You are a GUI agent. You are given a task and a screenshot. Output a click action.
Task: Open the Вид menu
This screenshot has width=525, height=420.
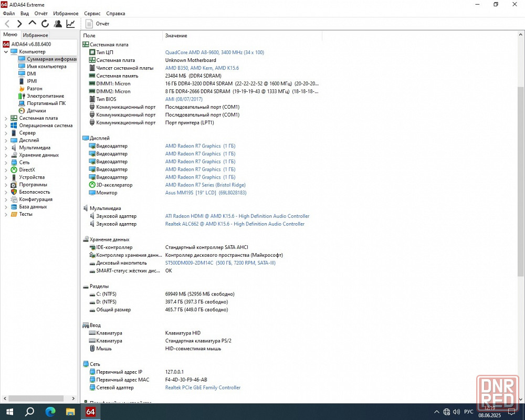click(25, 14)
